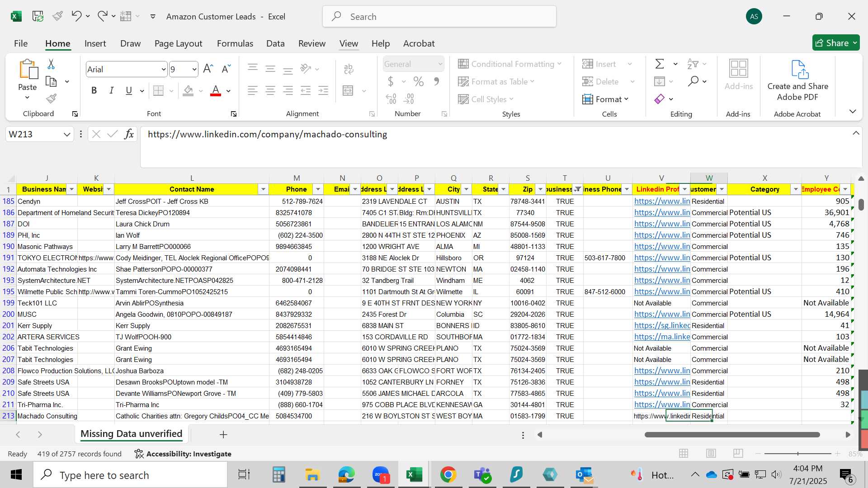The width and height of the screenshot is (868, 488).
Task: Click the zoom slider in status bar
Action: point(797,453)
